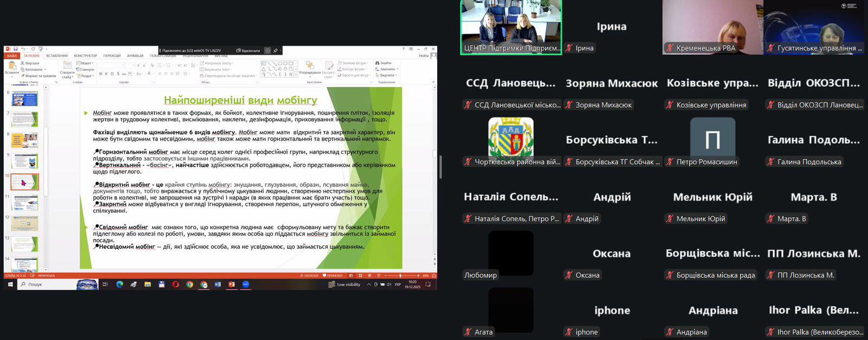Click the Увійти (Sign in) link

tap(424, 55)
